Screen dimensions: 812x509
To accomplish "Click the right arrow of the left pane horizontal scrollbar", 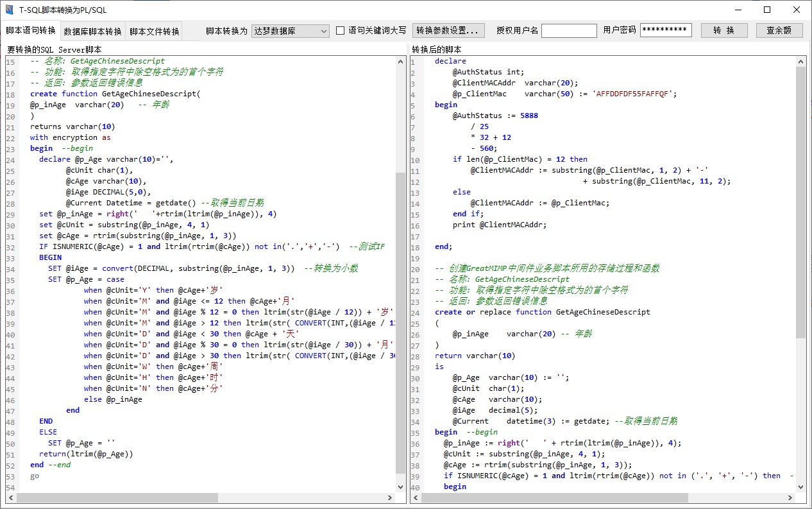I will coord(390,497).
